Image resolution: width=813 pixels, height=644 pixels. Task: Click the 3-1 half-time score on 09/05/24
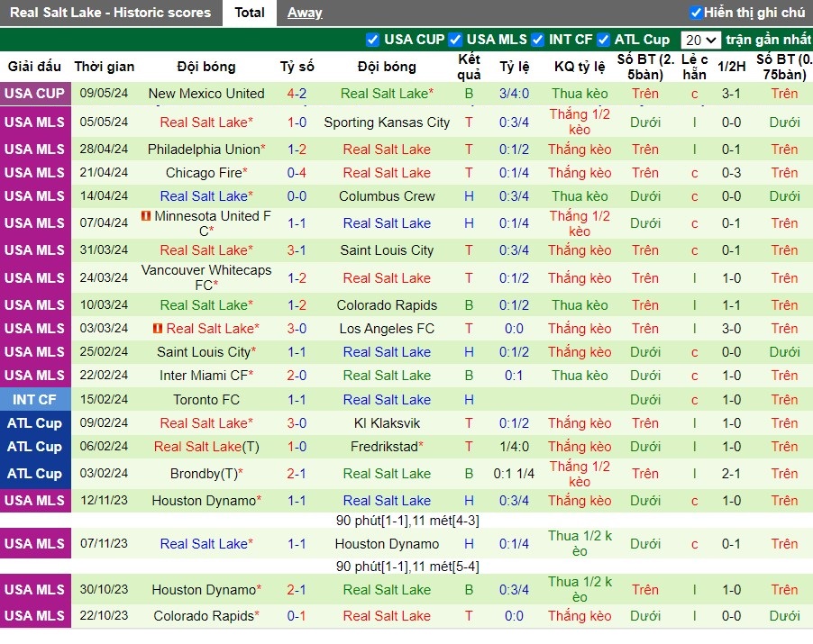(x=732, y=94)
